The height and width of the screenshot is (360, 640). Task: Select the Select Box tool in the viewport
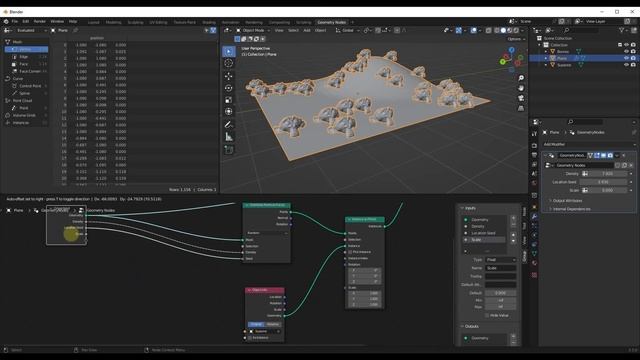[x=229, y=51]
